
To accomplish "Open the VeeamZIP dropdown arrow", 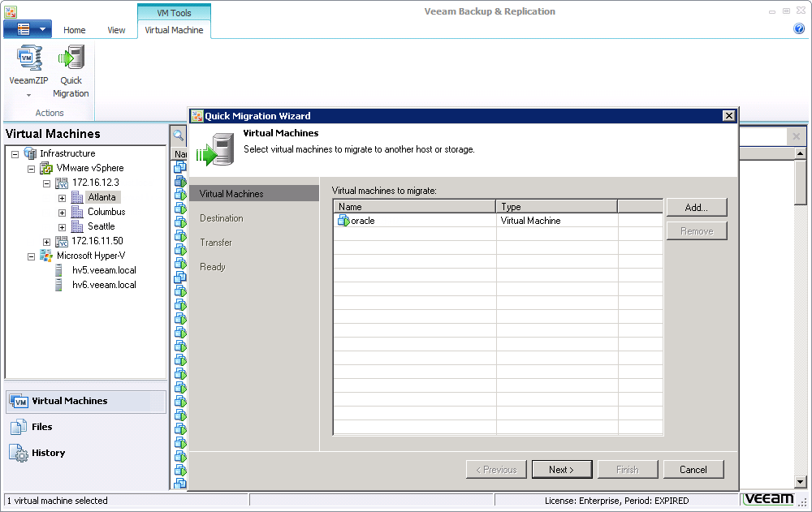I will pos(28,95).
